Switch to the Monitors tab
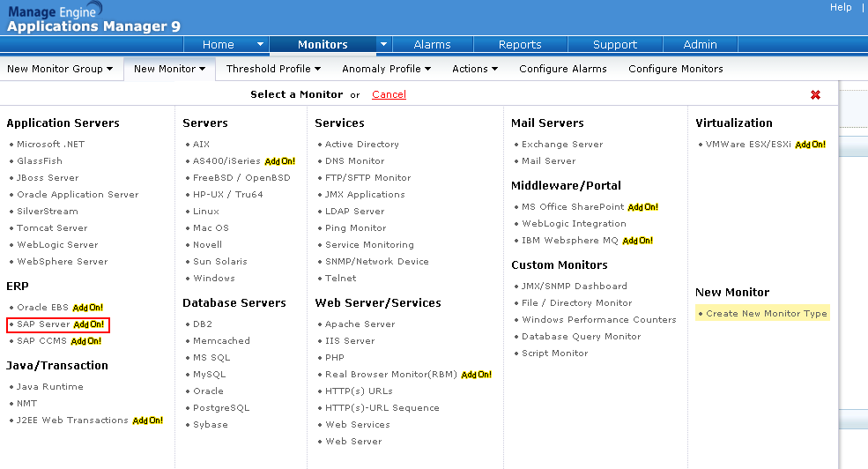This screenshot has width=868, height=469. tap(323, 44)
